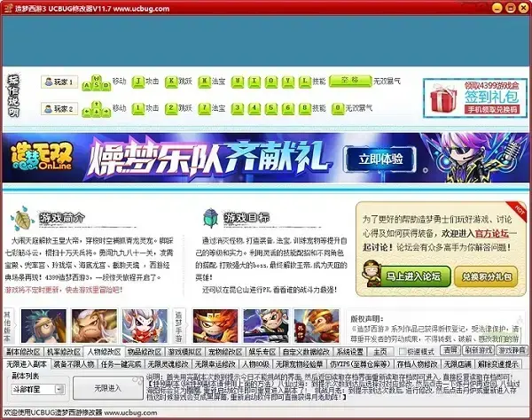Click the 立即体验 banner button
This screenshot has height=420, width=532.
click(380, 159)
